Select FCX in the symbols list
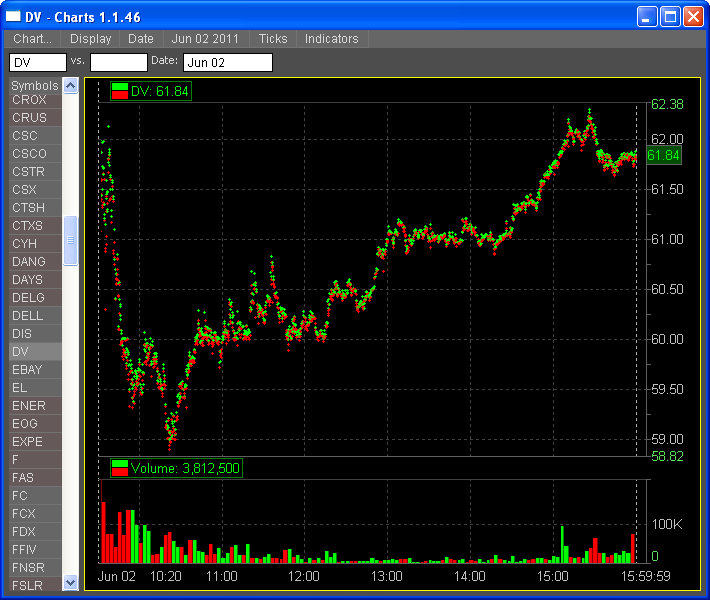This screenshot has width=710, height=600. coord(35,514)
